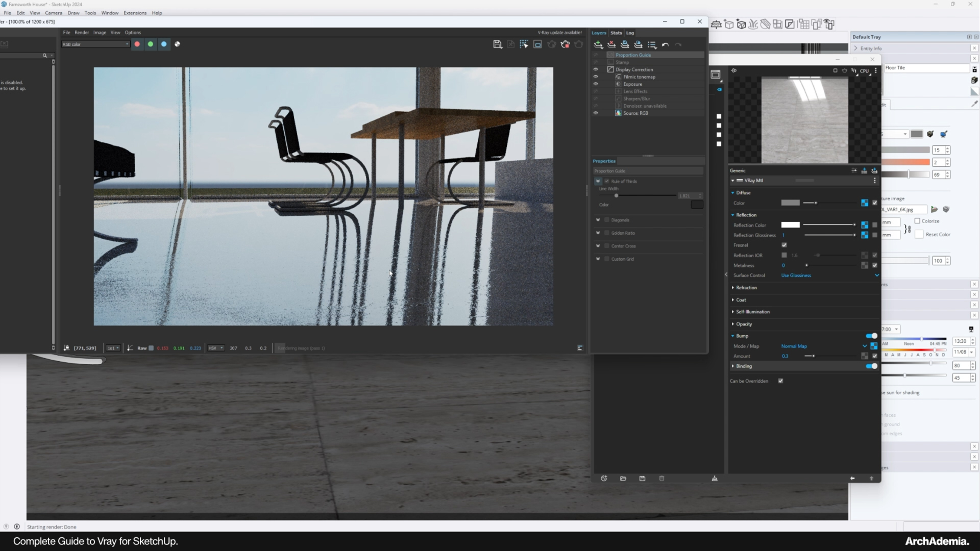Uncheck the Fresnel checkbox
Screen dimensions: 980x551
784,245
